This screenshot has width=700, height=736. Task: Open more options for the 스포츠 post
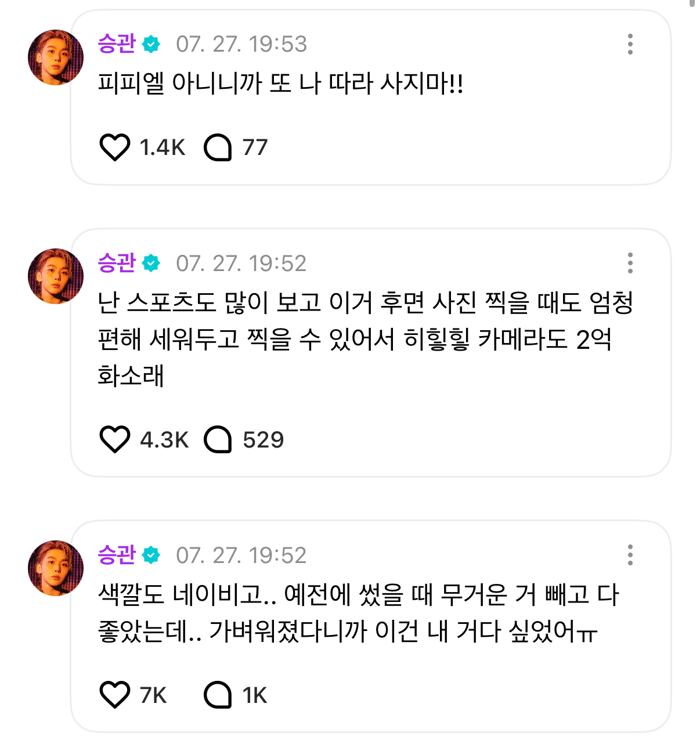click(x=630, y=263)
